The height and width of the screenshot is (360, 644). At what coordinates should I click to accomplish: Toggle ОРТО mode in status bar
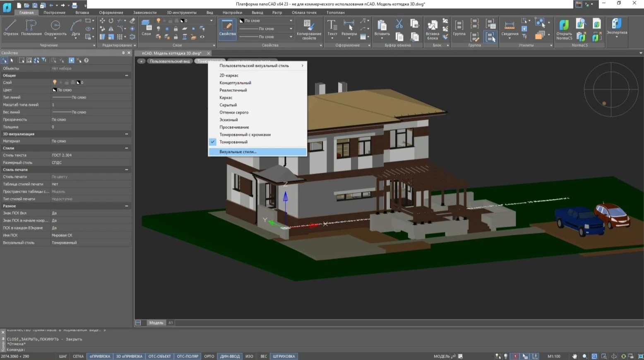click(x=209, y=356)
